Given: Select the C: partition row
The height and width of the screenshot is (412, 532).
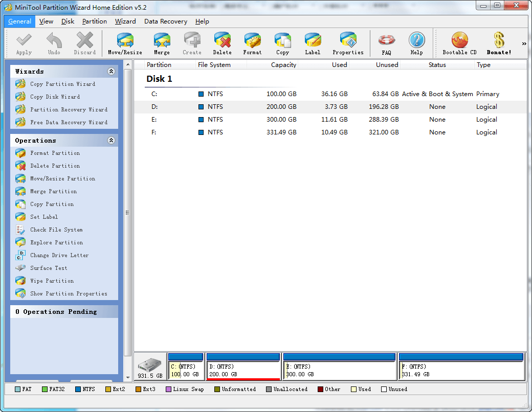Looking at the screenshot, I should (330, 94).
